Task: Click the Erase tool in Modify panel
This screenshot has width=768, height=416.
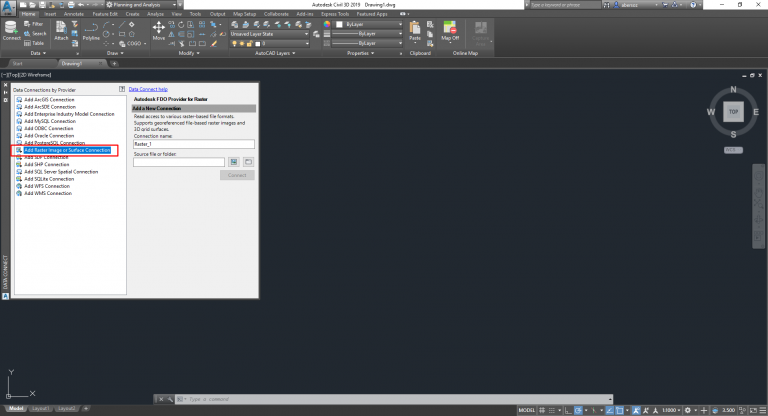Action: (214, 44)
